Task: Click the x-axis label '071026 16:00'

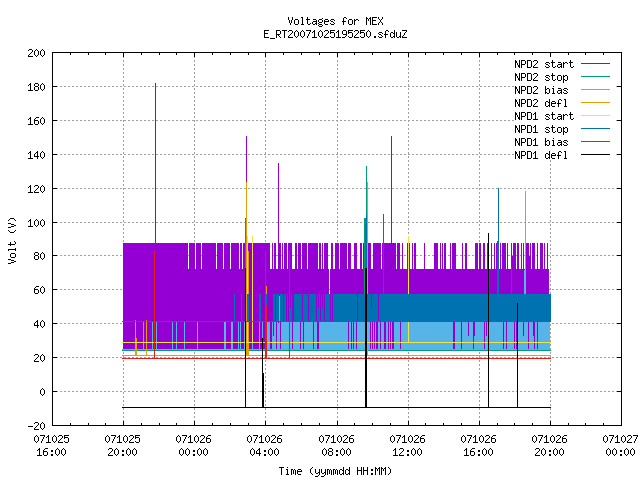Action: tap(478, 446)
